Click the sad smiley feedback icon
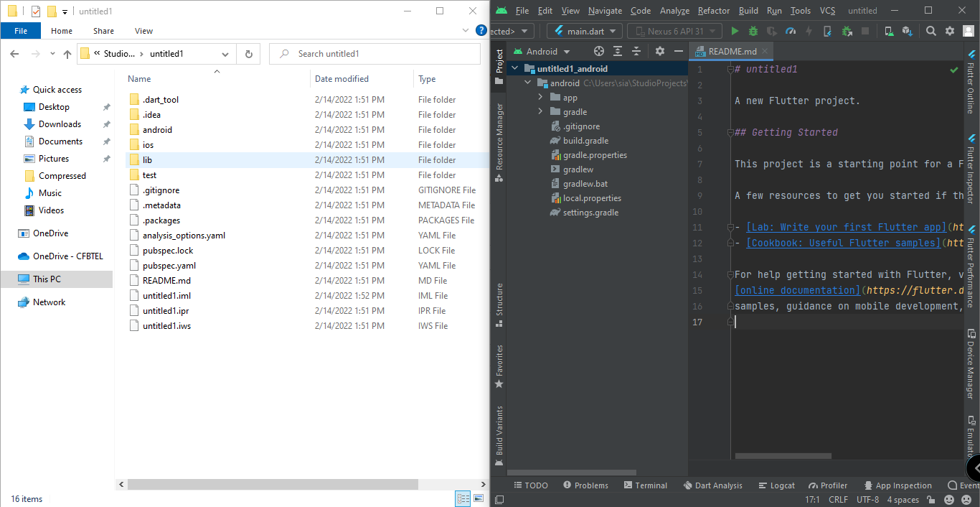This screenshot has width=980, height=507. 966,500
